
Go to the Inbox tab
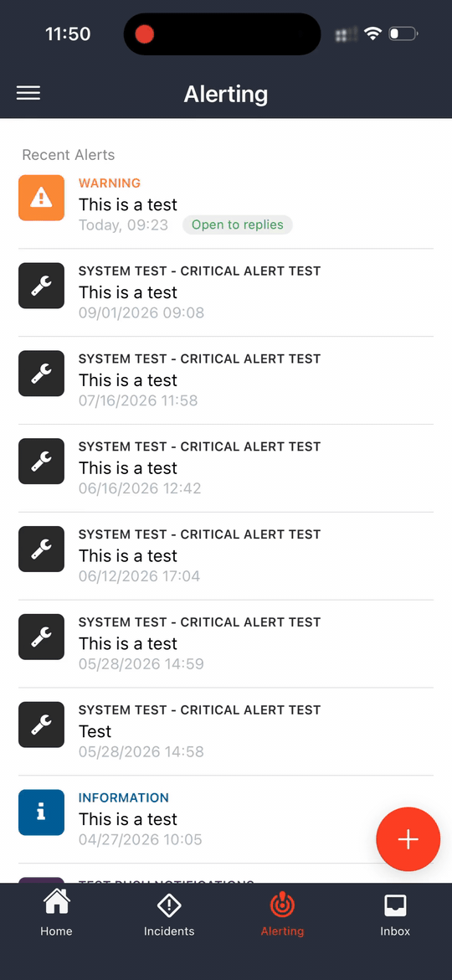point(395,914)
